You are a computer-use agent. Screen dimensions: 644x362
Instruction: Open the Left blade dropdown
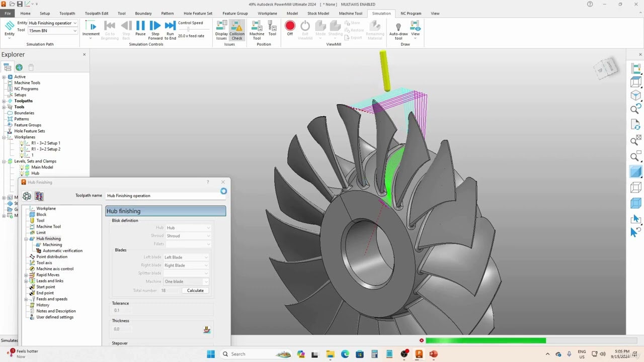tap(186, 257)
